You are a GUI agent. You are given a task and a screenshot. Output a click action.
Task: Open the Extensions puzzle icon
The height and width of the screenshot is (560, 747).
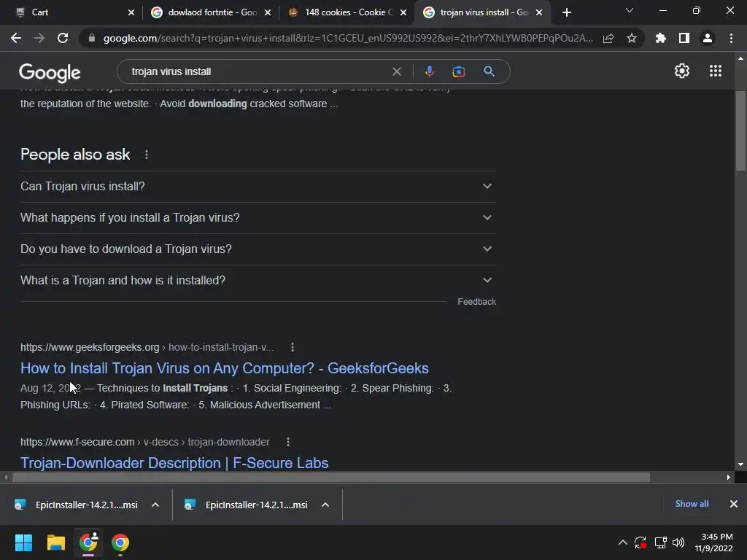[x=661, y=38]
